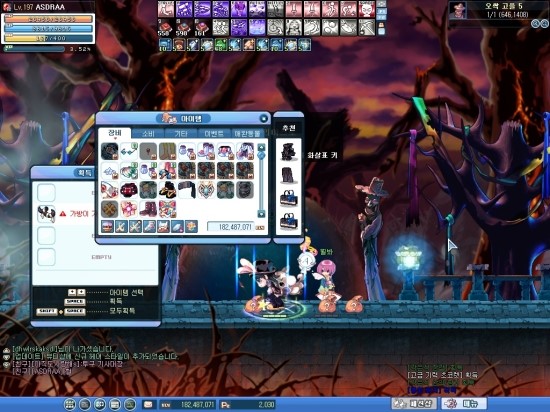Click the cow item slot in loot window
The image size is (550, 412).
click(46, 214)
